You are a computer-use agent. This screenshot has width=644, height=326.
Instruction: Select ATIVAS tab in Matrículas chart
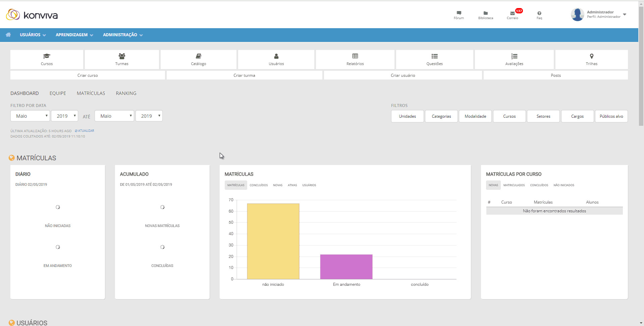click(292, 185)
